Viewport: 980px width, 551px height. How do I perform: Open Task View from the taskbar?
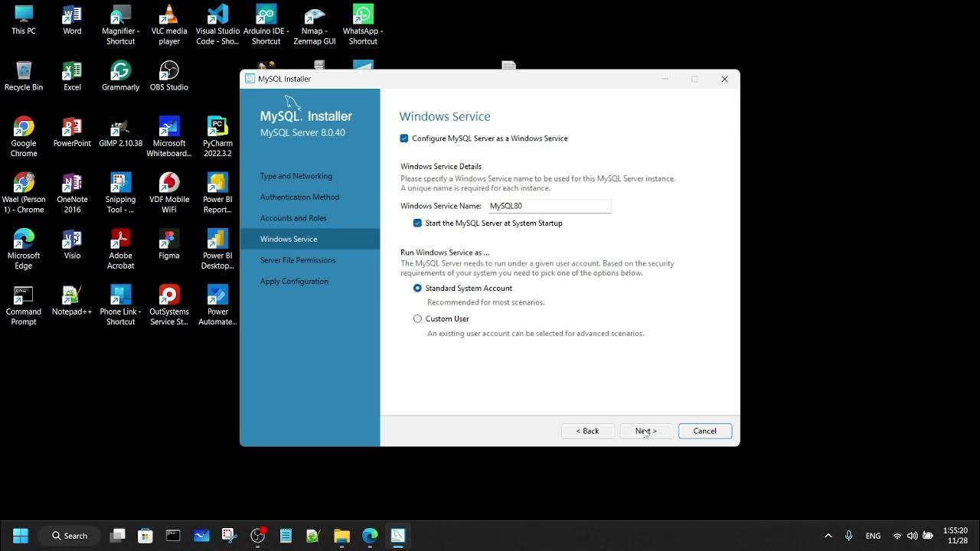(x=117, y=536)
